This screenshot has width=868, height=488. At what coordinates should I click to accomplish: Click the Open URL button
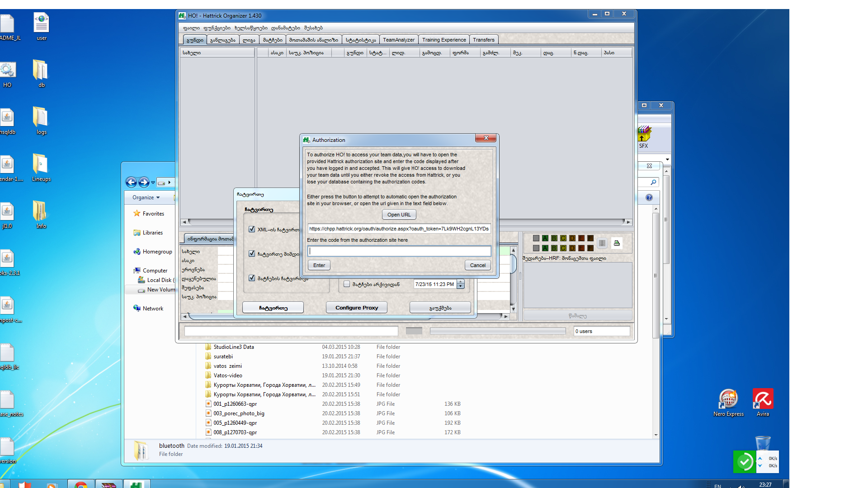click(x=399, y=215)
